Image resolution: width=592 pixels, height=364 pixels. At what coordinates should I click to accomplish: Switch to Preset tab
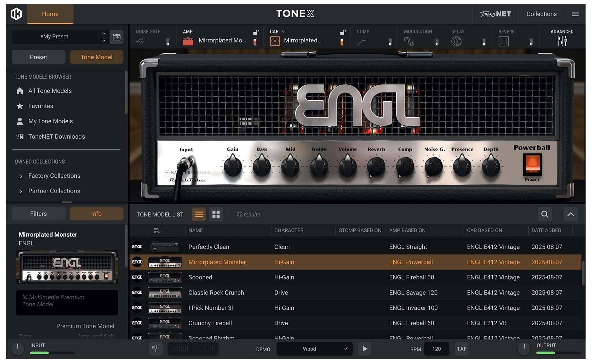click(39, 57)
